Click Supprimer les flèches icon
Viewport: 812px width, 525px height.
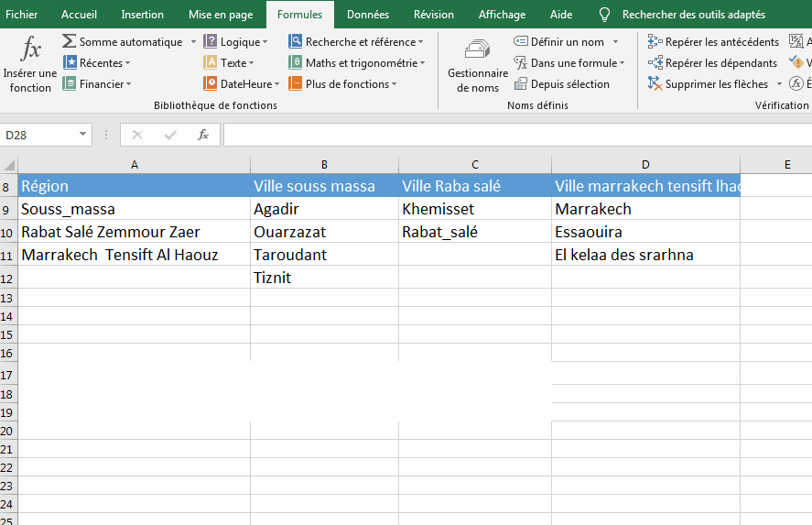[x=655, y=83]
